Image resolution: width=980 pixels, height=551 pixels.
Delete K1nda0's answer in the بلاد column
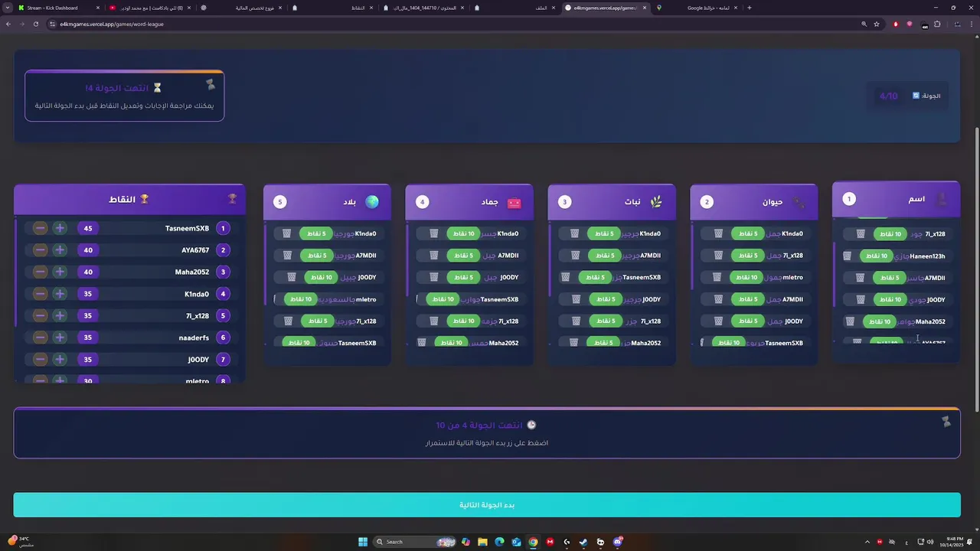coord(287,233)
